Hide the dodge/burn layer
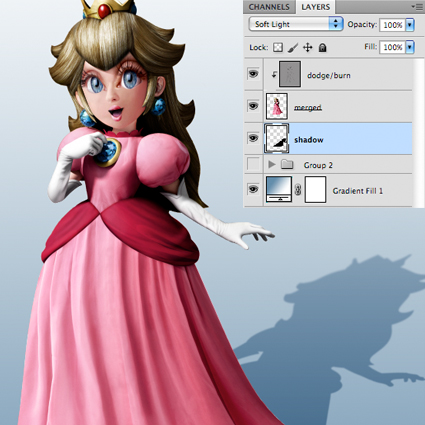 click(254, 74)
